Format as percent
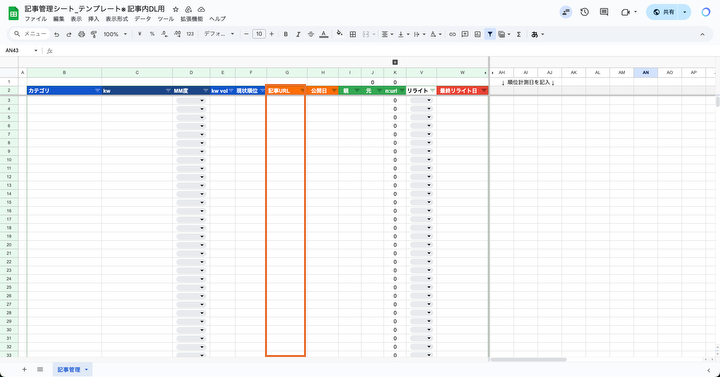The height and width of the screenshot is (377, 720). 152,34
